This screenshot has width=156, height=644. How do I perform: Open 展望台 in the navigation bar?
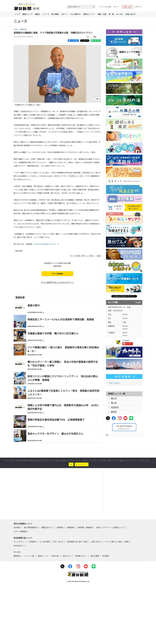tap(37, 14)
